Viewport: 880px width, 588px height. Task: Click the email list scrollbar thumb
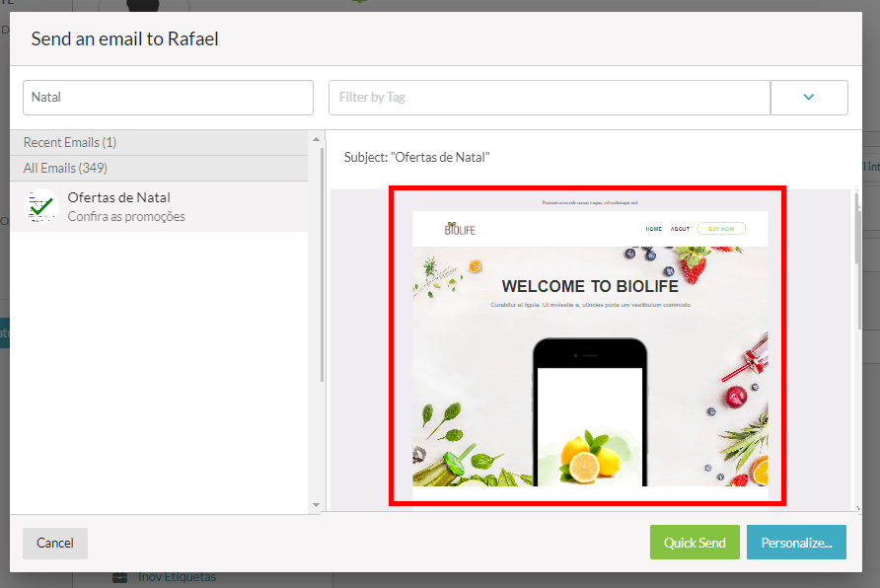(322, 264)
